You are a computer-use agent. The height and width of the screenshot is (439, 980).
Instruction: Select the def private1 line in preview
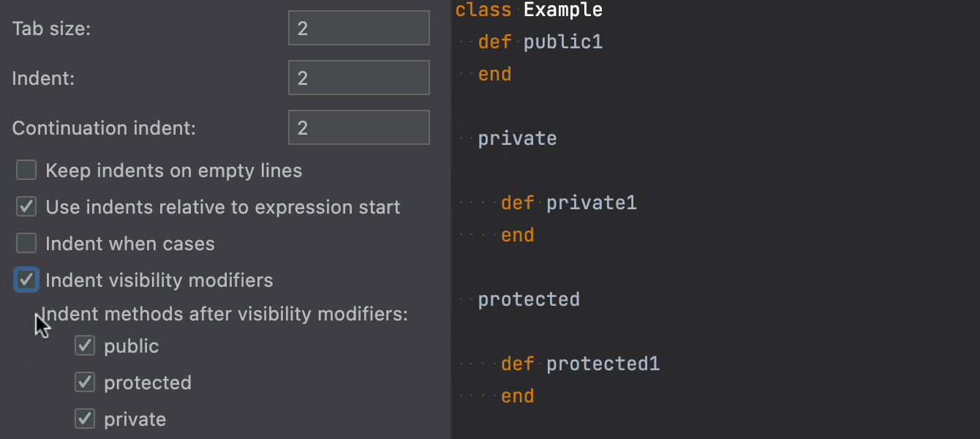pos(569,203)
